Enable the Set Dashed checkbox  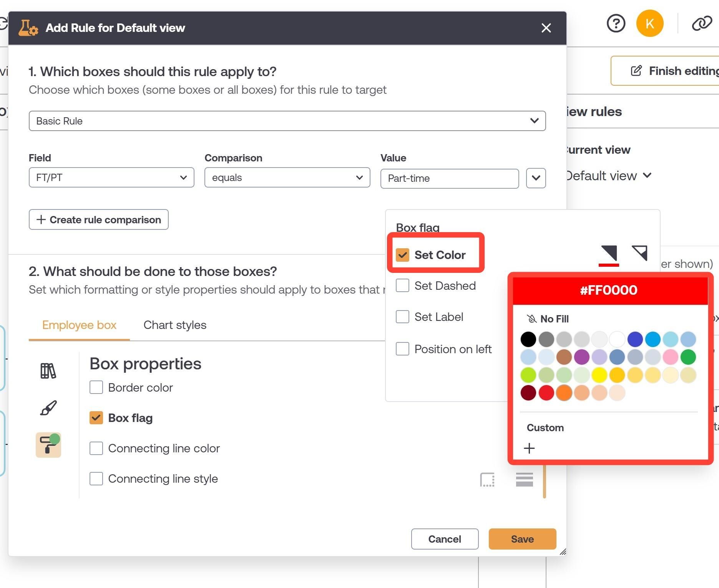pos(402,286)
